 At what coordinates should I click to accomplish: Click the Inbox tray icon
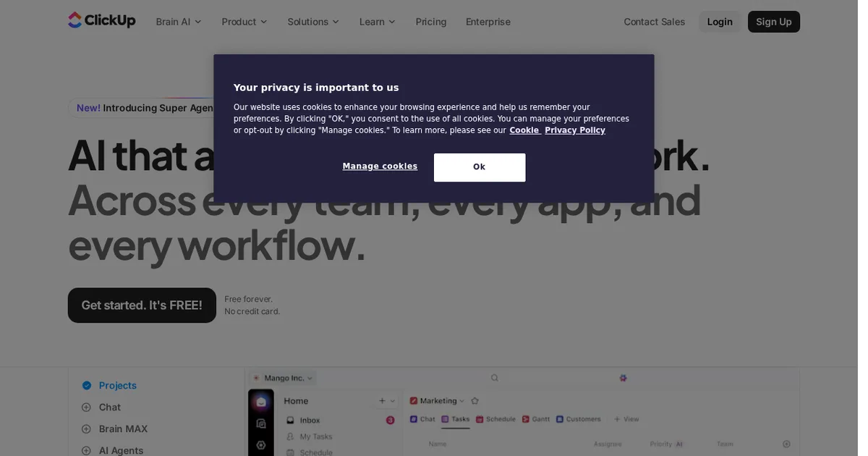(291, 420)
